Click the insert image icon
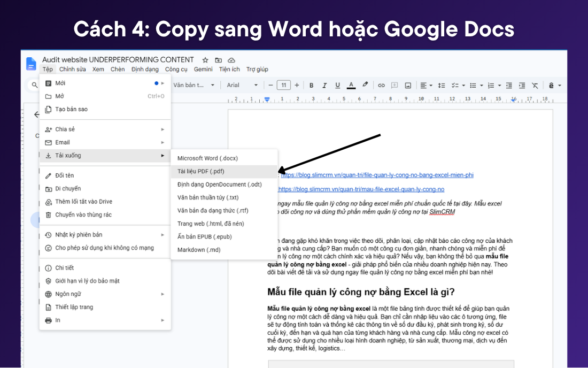This screenshot has height=368, width=588. point(408,85)
